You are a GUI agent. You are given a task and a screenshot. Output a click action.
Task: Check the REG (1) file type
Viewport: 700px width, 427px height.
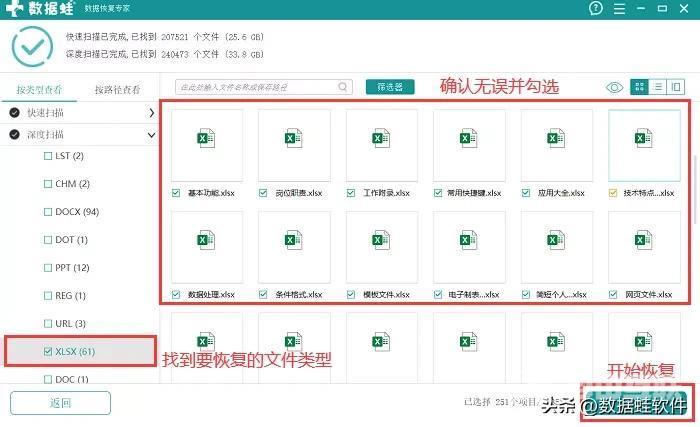click(x=48, y=296)
